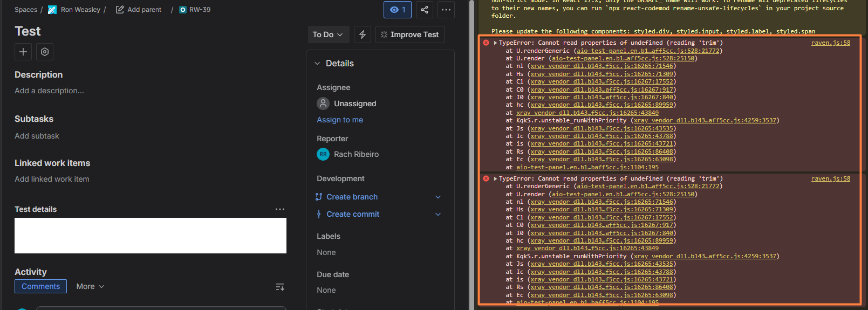Image resolution: width=868 pixels, height=310 pixels.
Task: Toggle the watch eye button
Action: click(x=398, y=10)
